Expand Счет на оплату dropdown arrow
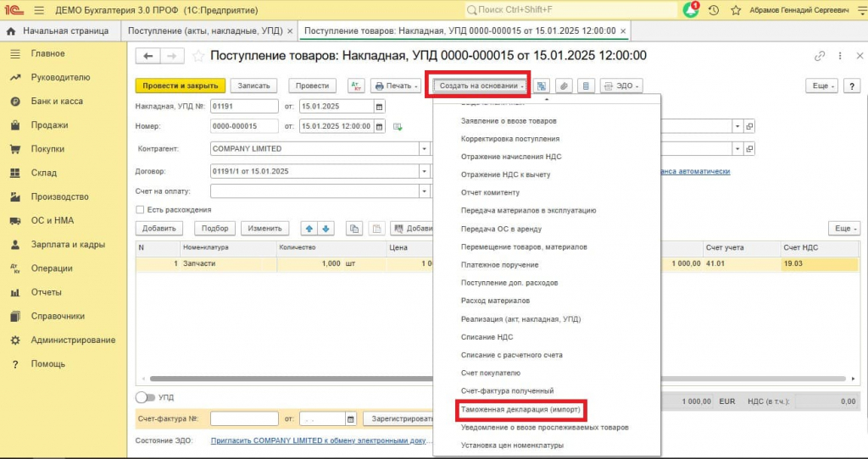The height and width of the screenshot is (459, 868). [x=424, y=191]
